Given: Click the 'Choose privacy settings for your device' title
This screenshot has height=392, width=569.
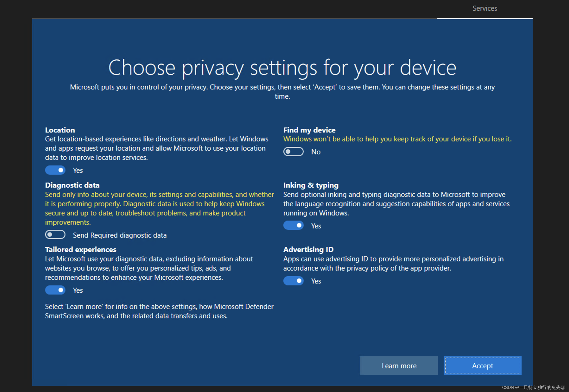Looking at the screenshot, I should [x=282, y=68].
